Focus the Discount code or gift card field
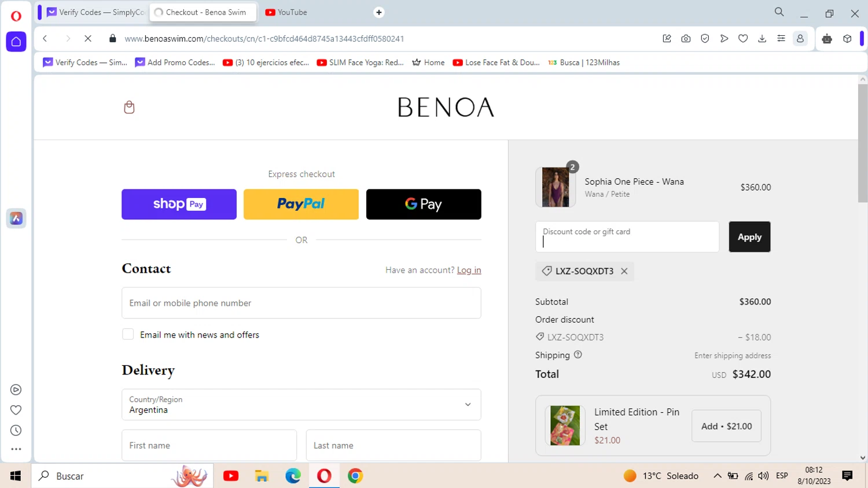The width and height of the screenshot is (868, 488). pos(627,237)
